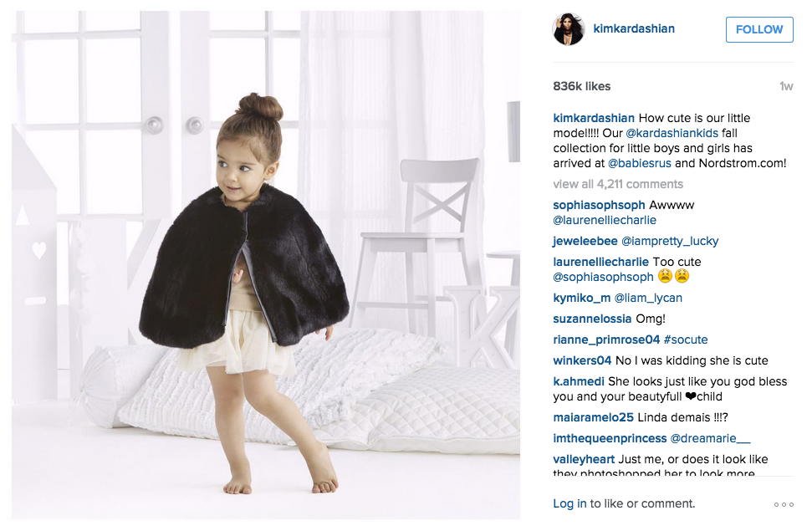Click the main post photo
Image resolution: width=812 pixels, height=531 pixels.
point(266,265)
